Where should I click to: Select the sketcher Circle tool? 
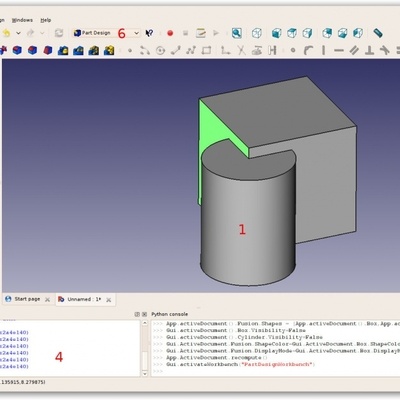[160, 51]
